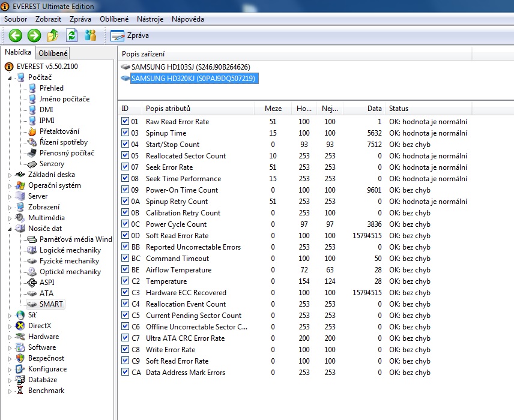The width and height of the screenshot is (514, 420).
Task: Sort by the Status column header
Action: coord(429,109)
